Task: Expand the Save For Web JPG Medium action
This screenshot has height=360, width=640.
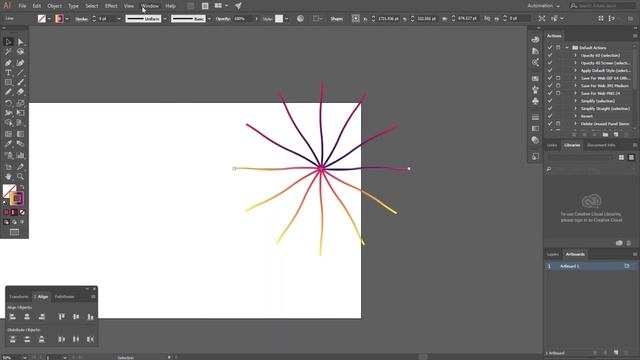Action: click(576, 86)
